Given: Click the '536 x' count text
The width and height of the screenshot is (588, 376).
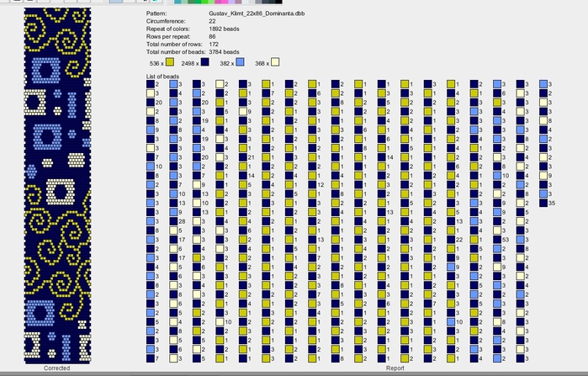Looking at the screenshot, I should pyautogui.click(x=156, y=64).
